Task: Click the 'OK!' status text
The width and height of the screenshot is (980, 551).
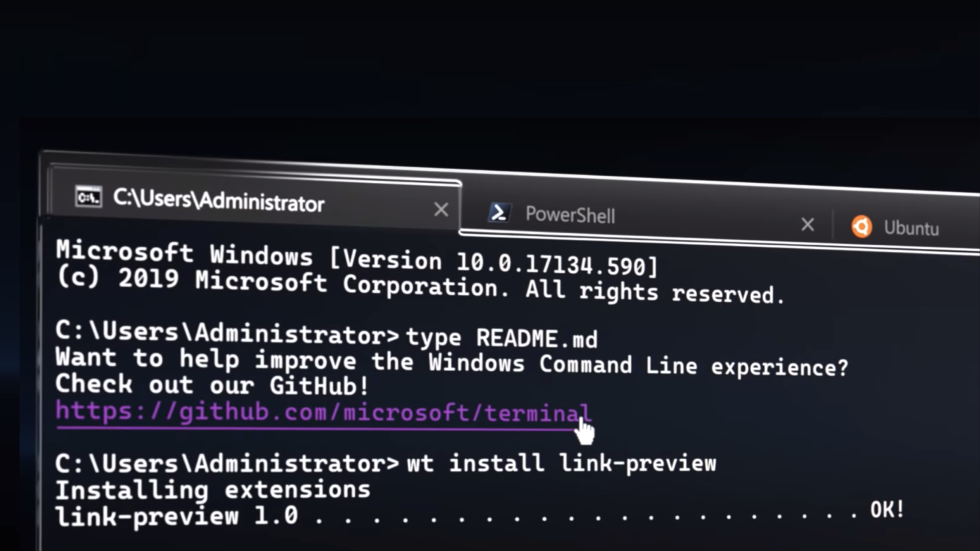Action: point(887,510)
